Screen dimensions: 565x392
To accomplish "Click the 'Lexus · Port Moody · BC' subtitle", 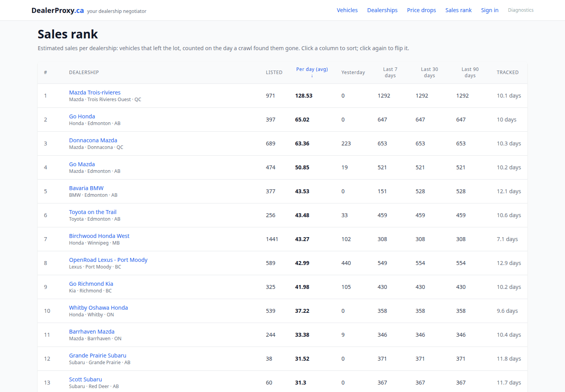I will (x=95, y=267).
